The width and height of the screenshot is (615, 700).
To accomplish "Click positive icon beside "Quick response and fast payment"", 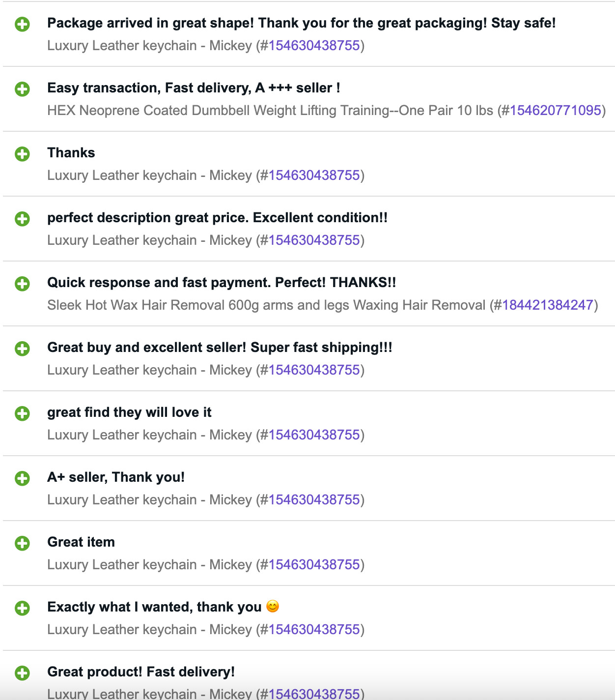I will click(22, 284).
